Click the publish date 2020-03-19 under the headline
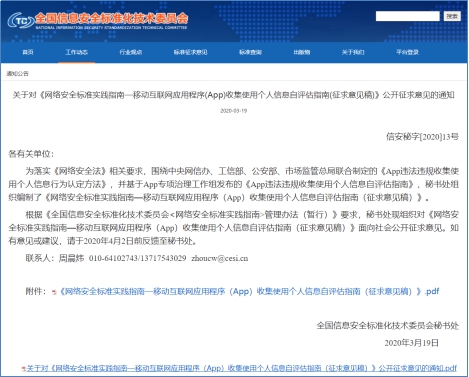Viewport: 469px width, 377px height. (x=233, y=111)
